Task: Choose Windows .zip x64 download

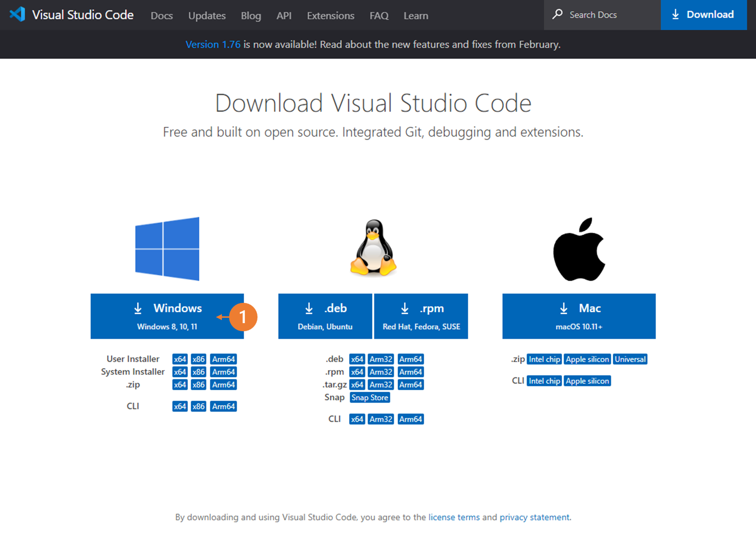Action: 180,384
